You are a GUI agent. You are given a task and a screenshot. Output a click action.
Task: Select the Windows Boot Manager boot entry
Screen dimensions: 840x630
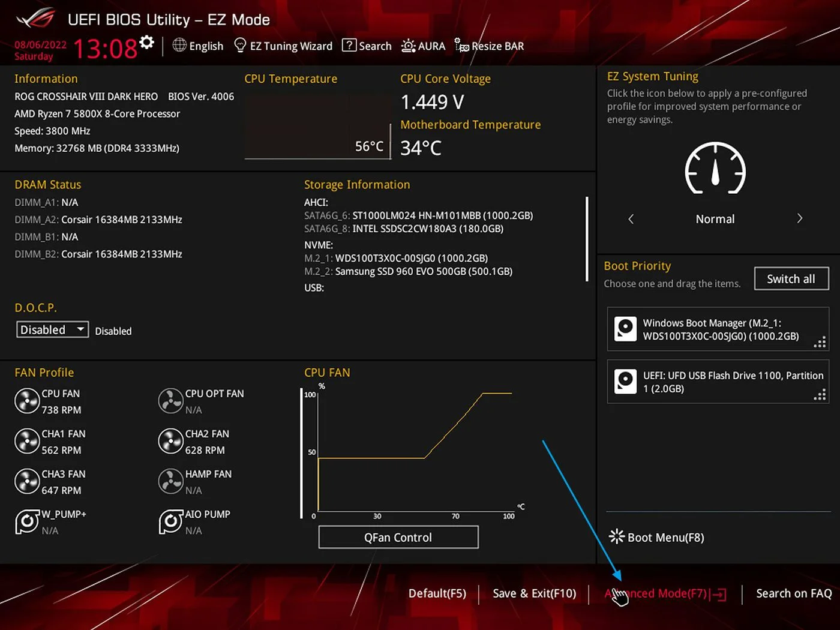tap(718, 329)
